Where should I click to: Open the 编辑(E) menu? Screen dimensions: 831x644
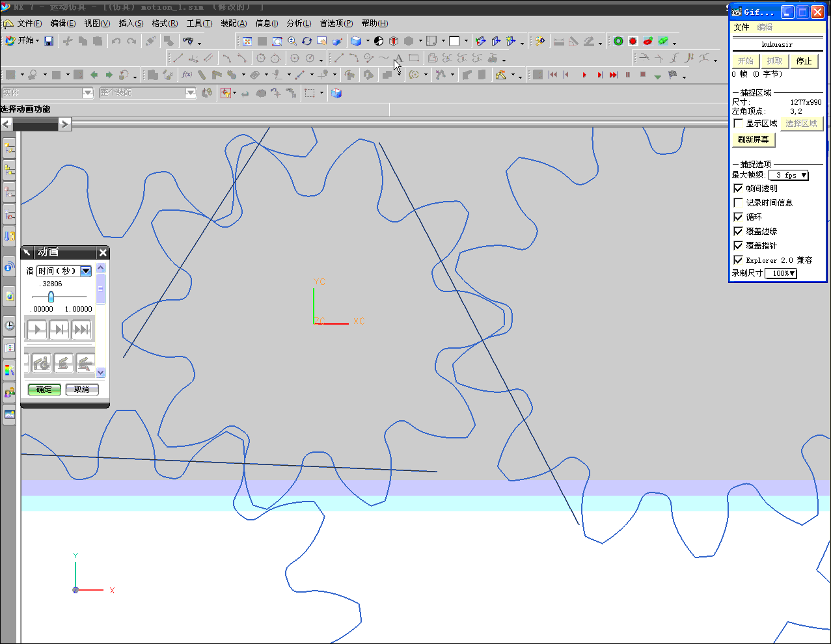(x=63, y=23)
